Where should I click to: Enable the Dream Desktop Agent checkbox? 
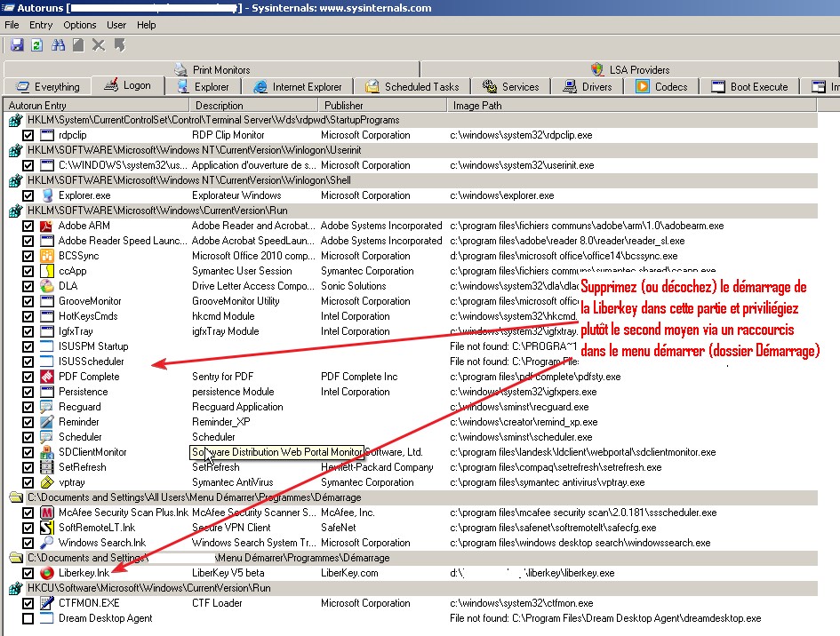(28, 618)
